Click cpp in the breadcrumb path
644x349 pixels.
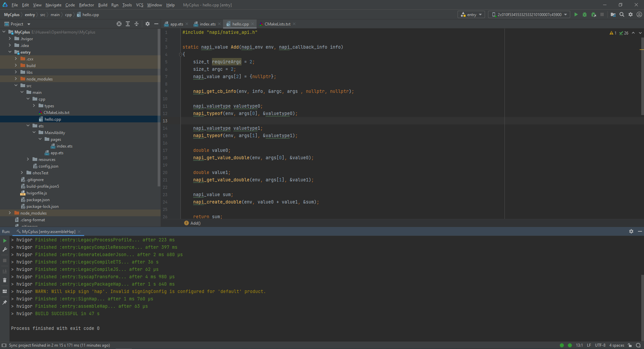click(68, 15)
